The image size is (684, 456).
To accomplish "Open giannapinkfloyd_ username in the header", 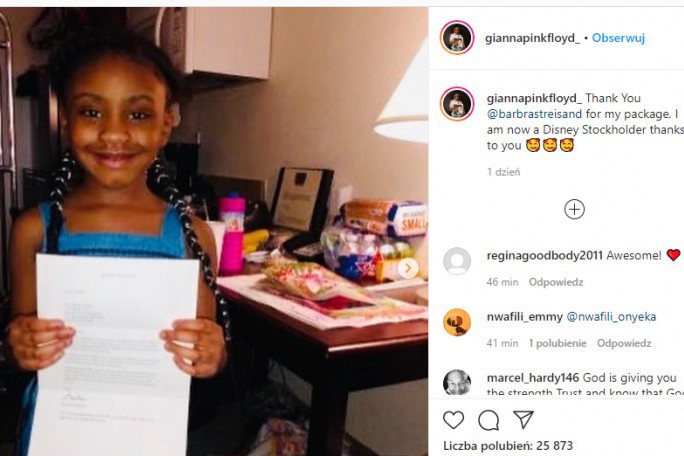I will 532,38.
